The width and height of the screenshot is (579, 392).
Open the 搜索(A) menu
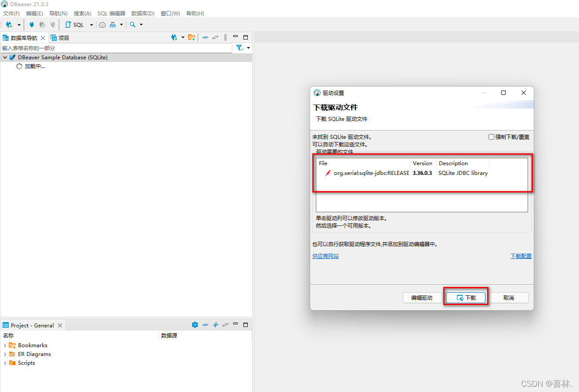pyautogui.click(x=83, y=14)
